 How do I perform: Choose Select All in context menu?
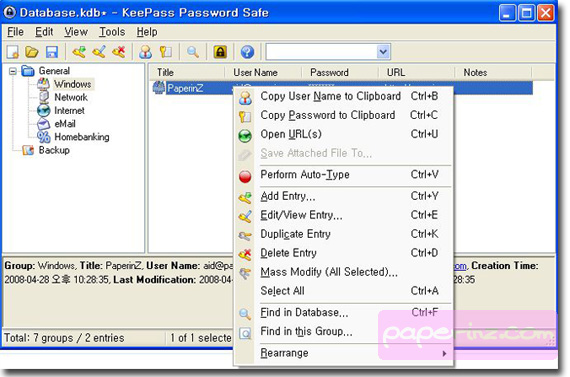[344, 291]
